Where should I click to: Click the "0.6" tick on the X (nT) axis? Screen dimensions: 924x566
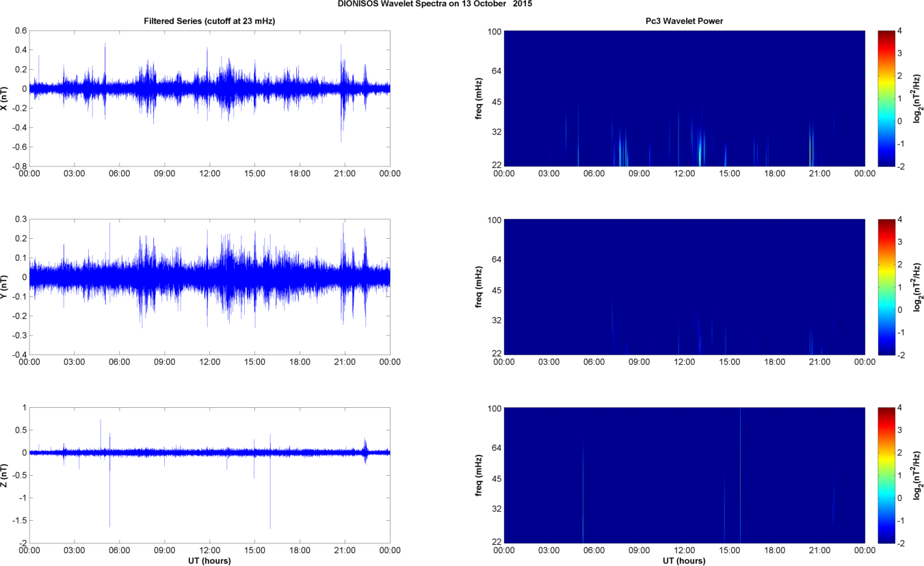tap(19, 31)
